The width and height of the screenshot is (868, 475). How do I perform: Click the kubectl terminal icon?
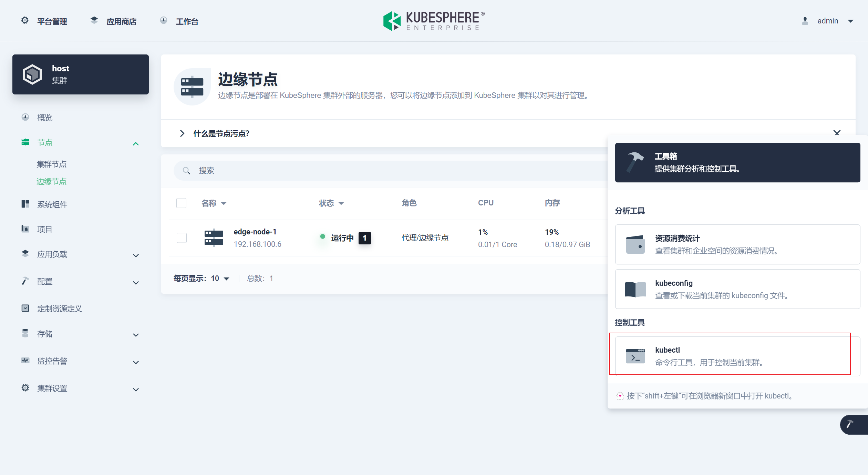635,356
